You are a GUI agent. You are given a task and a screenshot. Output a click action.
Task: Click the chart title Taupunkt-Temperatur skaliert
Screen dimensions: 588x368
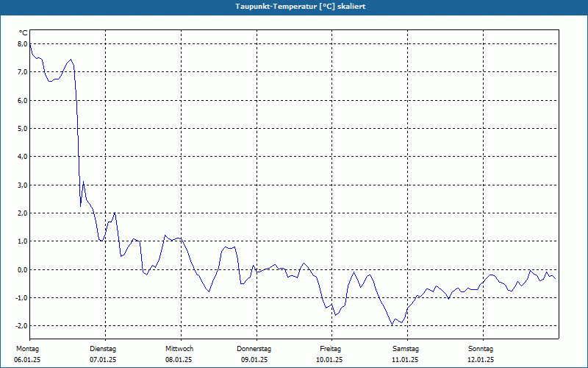tap(301, 7)
